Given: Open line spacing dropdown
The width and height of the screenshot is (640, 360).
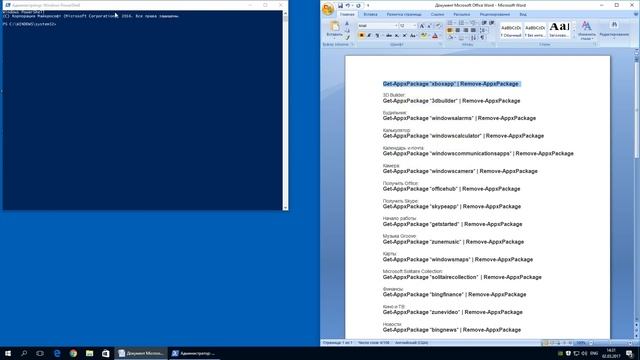Looking at the screenshot, I should pos(483,30).
